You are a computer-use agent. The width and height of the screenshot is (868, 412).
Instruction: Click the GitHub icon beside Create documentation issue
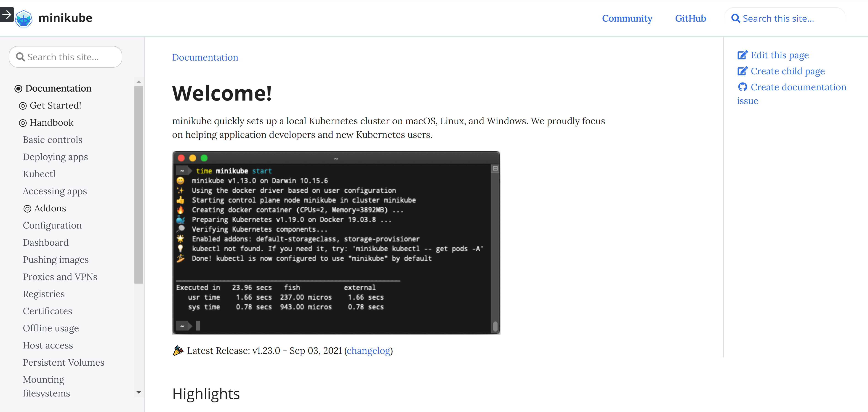click(742, 87)
